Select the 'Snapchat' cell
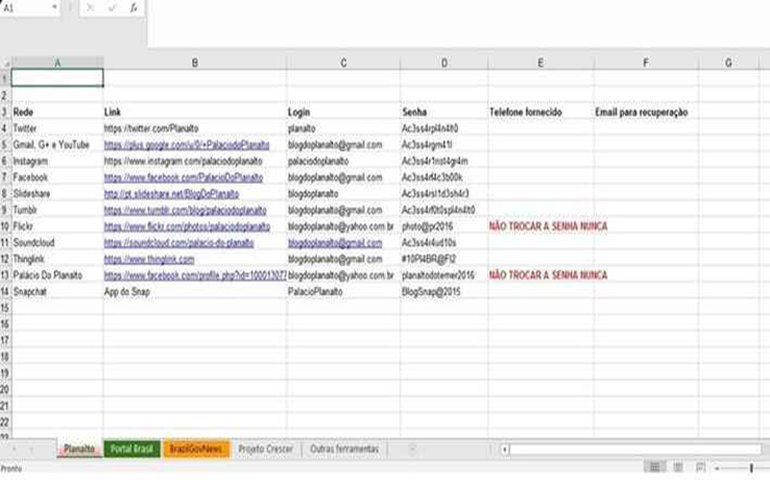The height and width of the screenshot is (480, 770). pyautogui.click(x=57, y=292)
